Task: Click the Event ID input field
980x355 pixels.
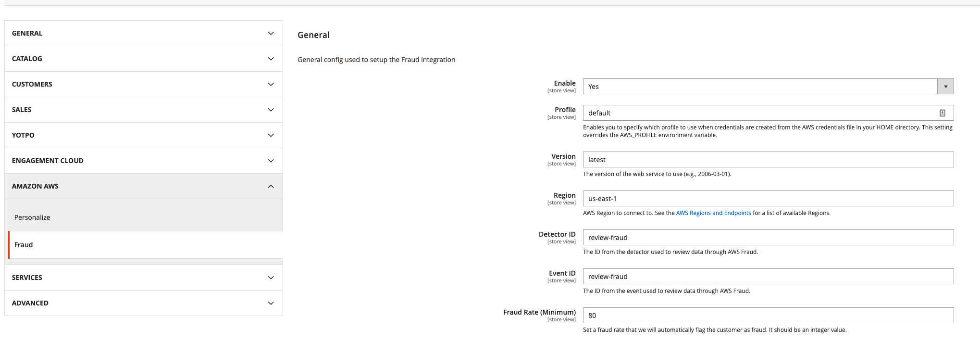Action: (768, 277)
